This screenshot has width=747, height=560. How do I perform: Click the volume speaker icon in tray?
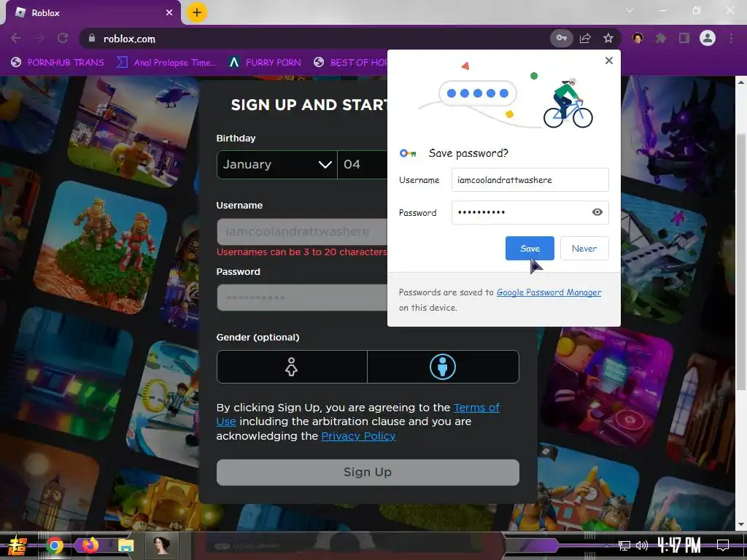coord(642,545)
